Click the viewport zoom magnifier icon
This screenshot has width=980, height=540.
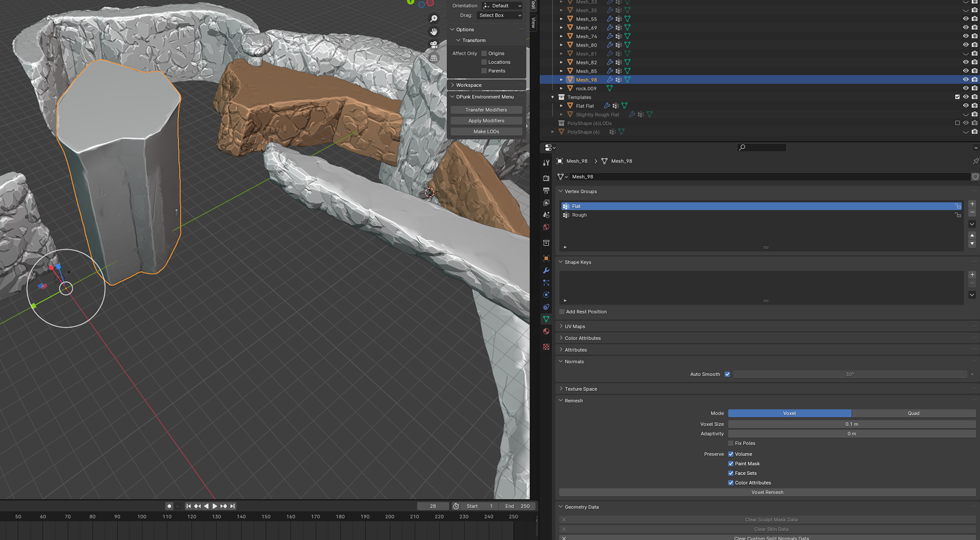(434, 19)
